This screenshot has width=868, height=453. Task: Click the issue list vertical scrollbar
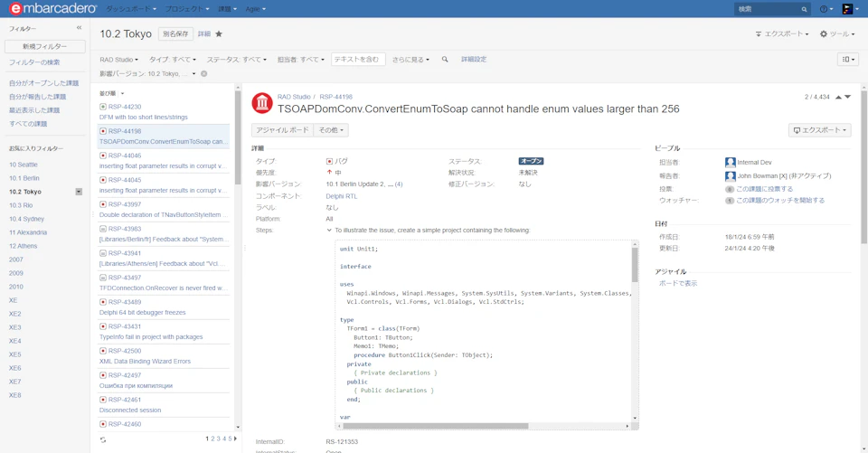[238, 138]
